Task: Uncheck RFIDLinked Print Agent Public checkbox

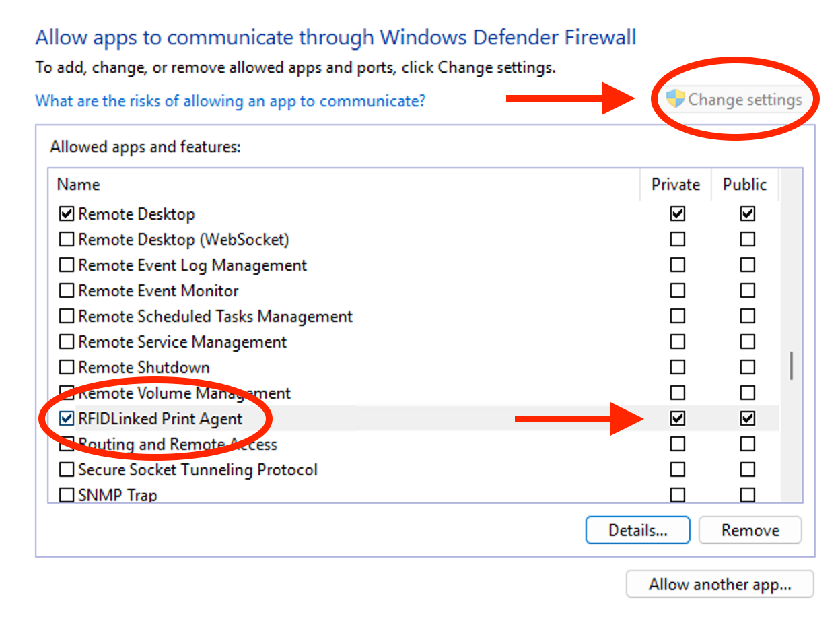Action: click(747, 419)
